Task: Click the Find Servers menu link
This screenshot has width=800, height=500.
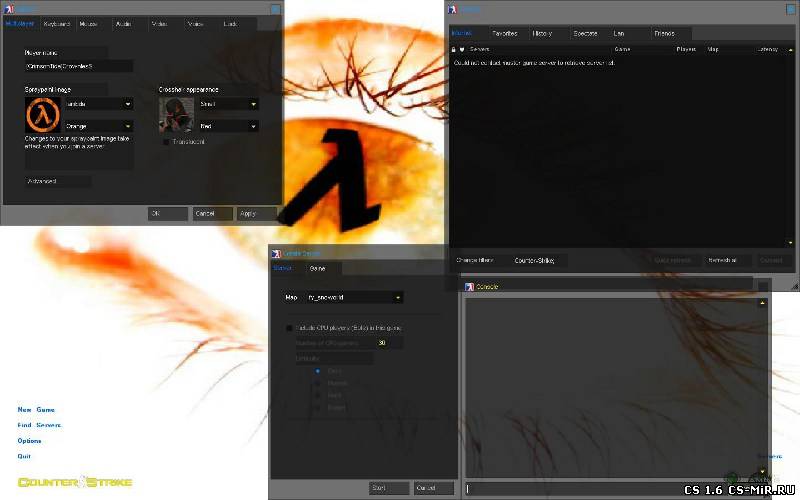Action: click(39, 425)
